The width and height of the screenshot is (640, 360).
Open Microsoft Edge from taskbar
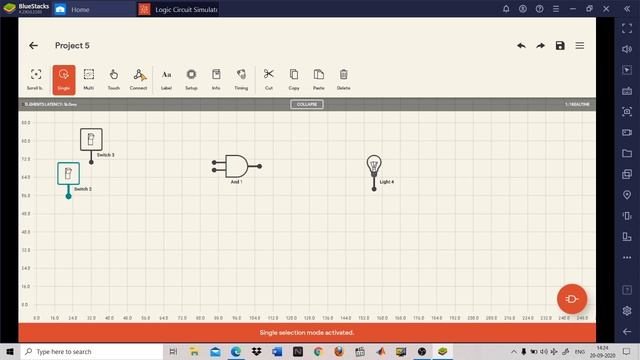coord(236,351)
